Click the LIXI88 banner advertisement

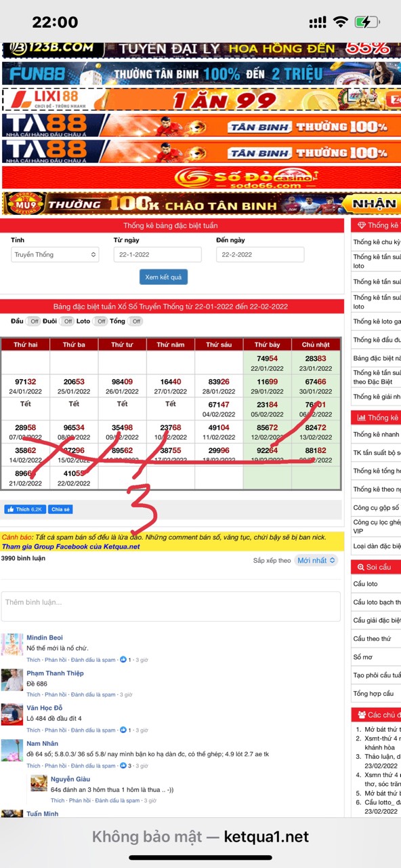pos(201,100)
